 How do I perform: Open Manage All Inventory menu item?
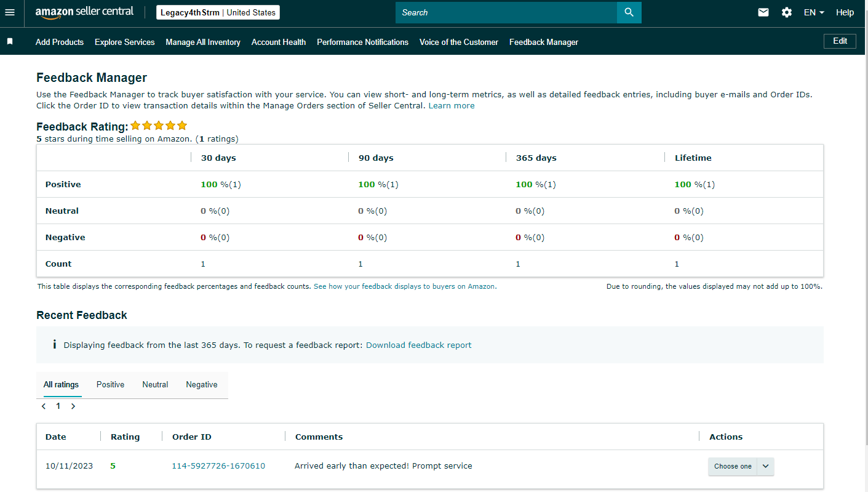click(203, 42)
